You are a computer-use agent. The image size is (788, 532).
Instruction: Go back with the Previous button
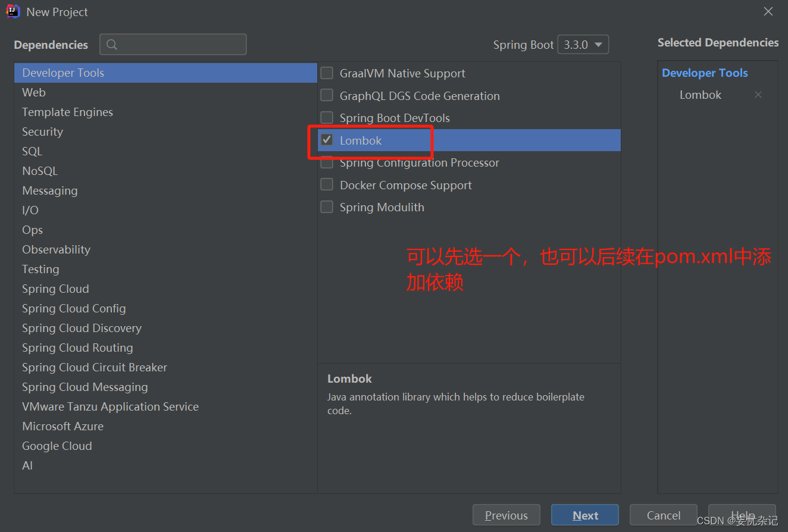tap(506, 515)
